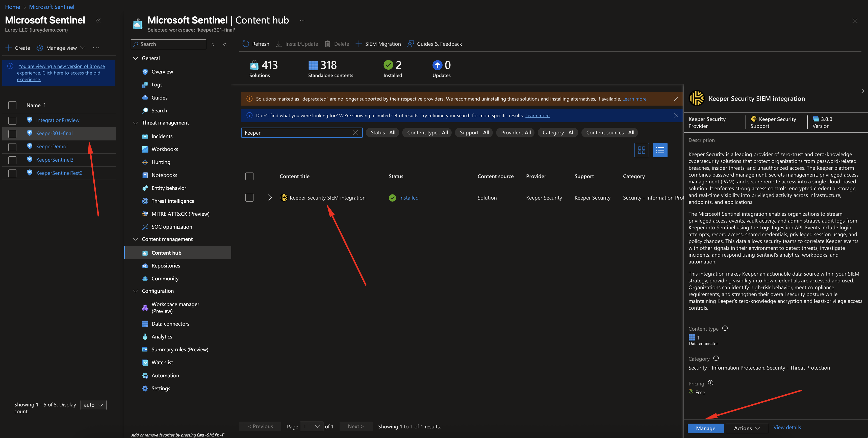Clear the keeper search text

click(355, 133)
